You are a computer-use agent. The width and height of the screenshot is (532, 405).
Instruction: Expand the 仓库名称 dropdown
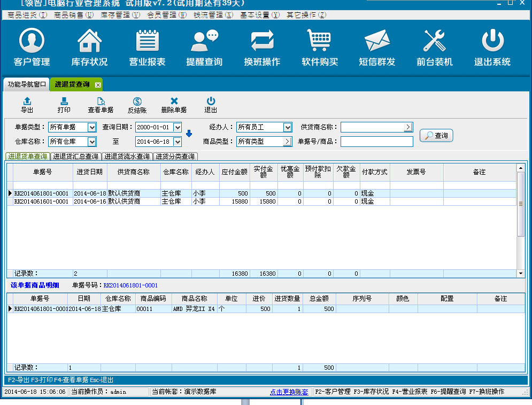[91, 142]
